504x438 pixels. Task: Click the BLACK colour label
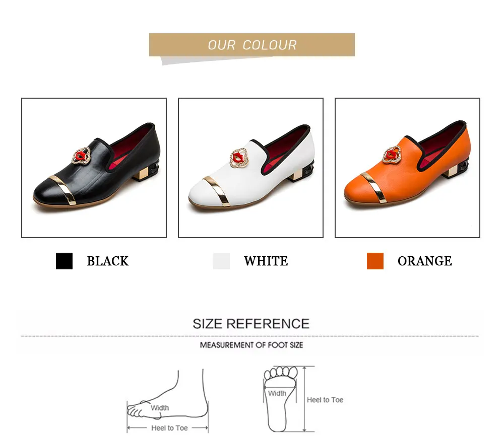108,261
